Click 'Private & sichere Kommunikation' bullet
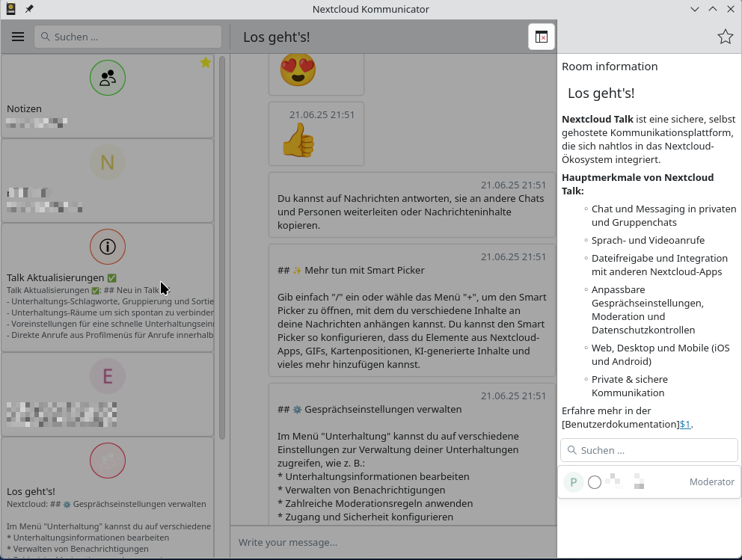742x560 pixels. coord(629,386)
